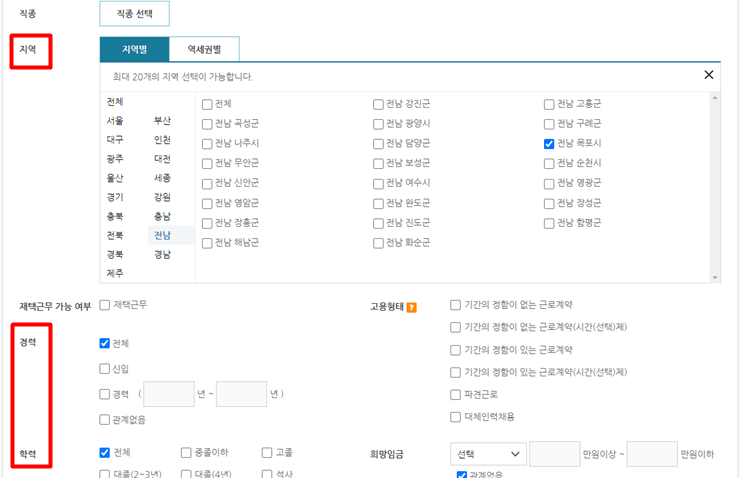Click the region list scrollbar down arrow

coord(715,277)
